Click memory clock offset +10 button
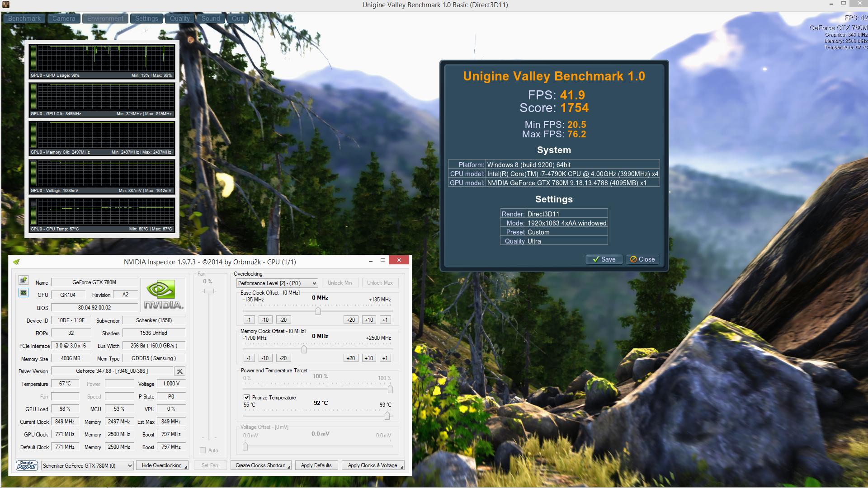The width and height of the screenshot is (868, 488). 369,358
